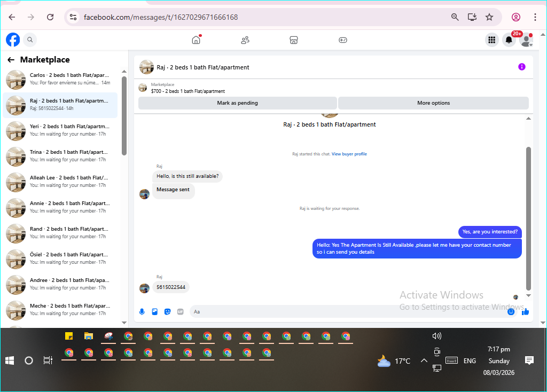This screenshot has height=392, width=547.
Task: Open File Explorer on taskbar
Action: tap(89, 336)
